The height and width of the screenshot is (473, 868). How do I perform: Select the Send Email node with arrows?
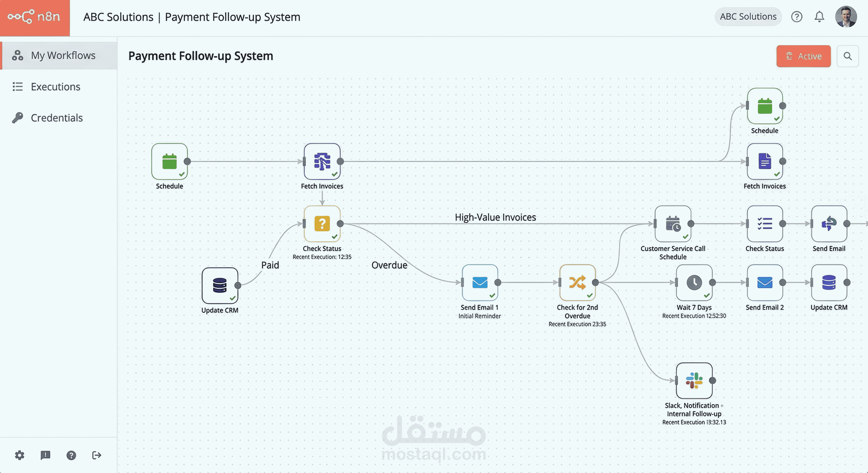pyautogui.click(x=829, y=224)
